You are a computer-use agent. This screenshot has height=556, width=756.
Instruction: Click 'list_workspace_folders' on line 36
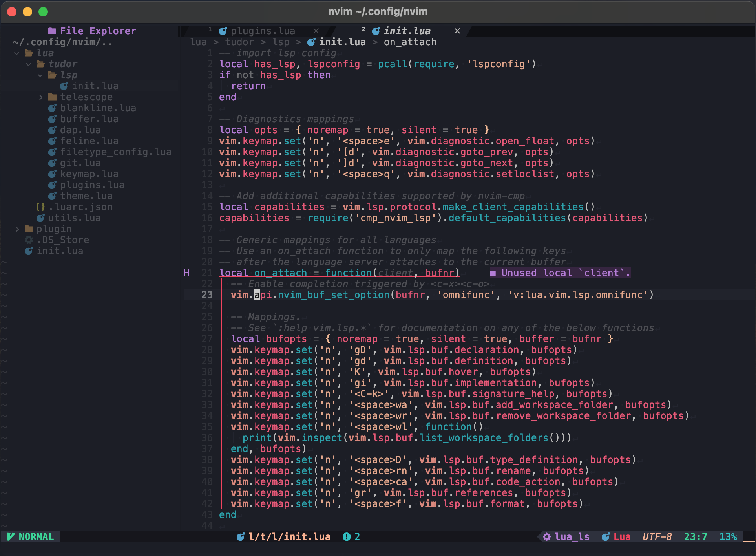(484, 438)
